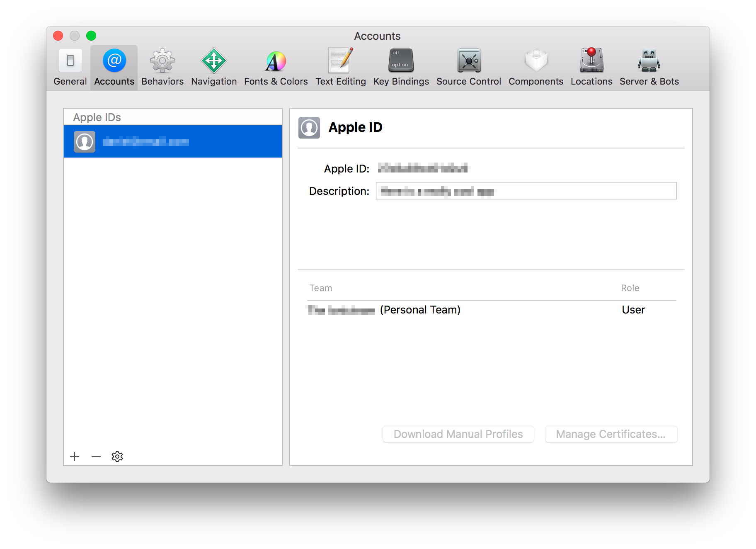Open the General preferences tab
756x549 pixels.
pos(69,66)
